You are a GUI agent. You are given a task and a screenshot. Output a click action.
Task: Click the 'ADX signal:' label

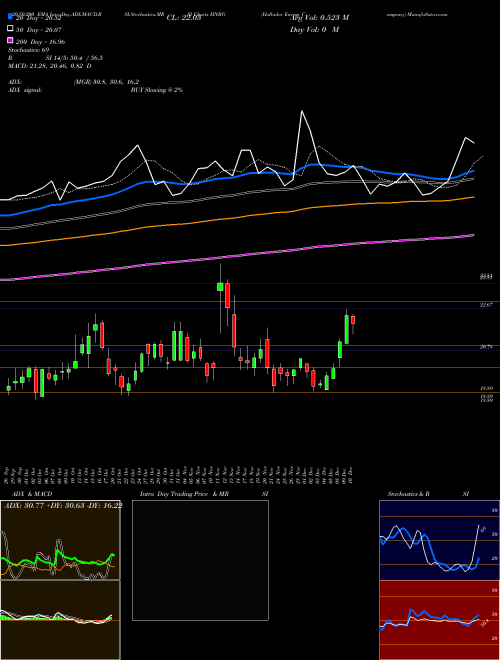[x=25, y=90]
